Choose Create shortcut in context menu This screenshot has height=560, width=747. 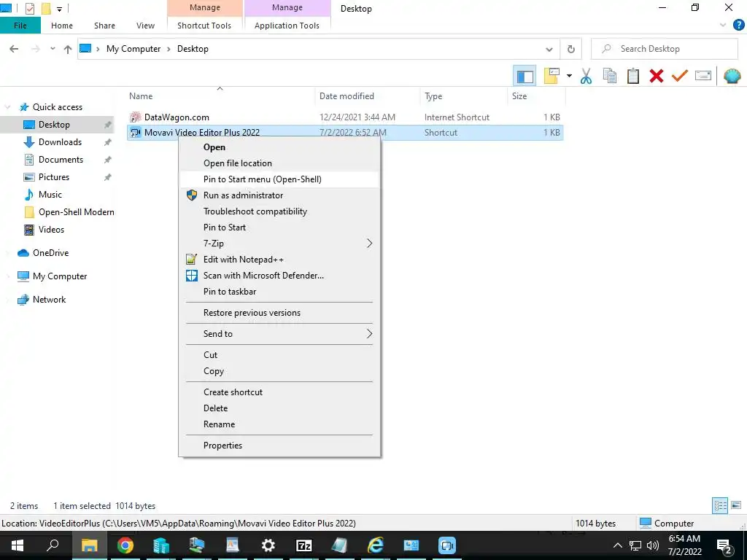pos(279,392)
